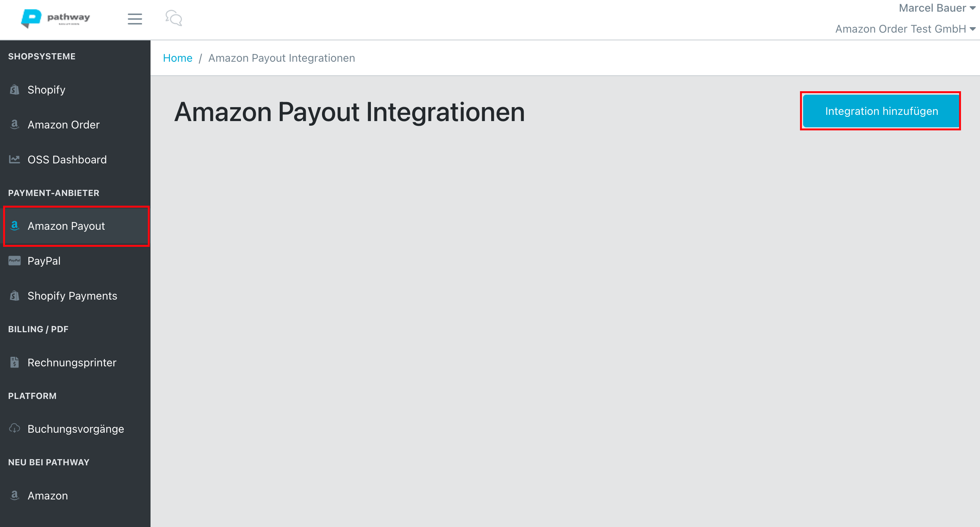The height and width of the screenshot is (527, 980).
Task: Open Buchungsvorgänge via the cloud icon
Action: pos(14,428)
